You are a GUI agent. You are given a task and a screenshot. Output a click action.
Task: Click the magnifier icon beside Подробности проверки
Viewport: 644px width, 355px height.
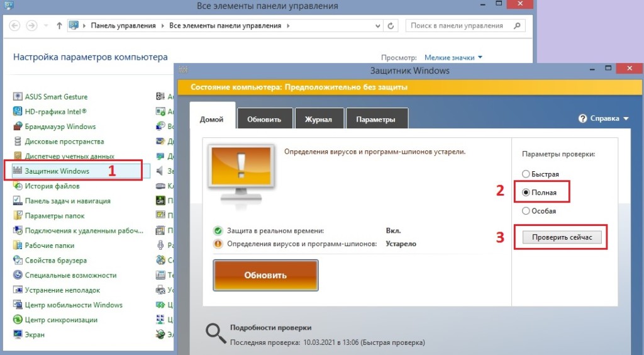[x=216, y=333]
